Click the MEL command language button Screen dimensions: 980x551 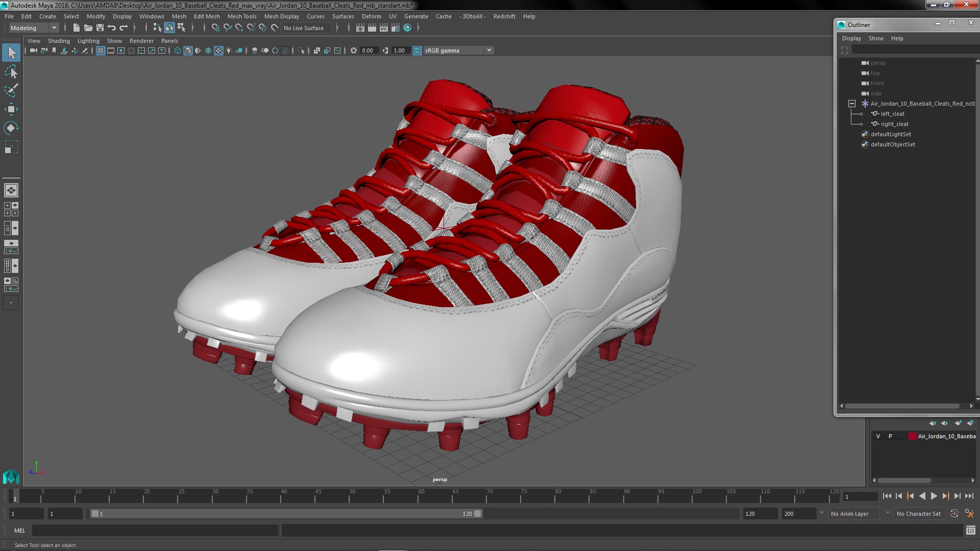[19, 531]
